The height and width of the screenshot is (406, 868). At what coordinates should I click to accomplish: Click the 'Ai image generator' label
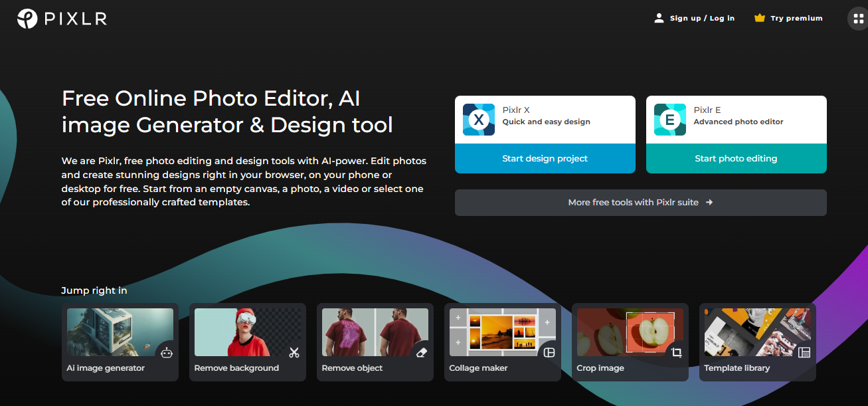pyautogui.click(x=106, y=368)
